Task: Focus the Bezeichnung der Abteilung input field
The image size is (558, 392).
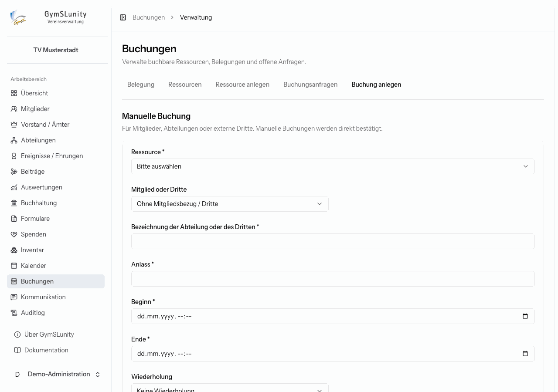Action: (333, 241)
